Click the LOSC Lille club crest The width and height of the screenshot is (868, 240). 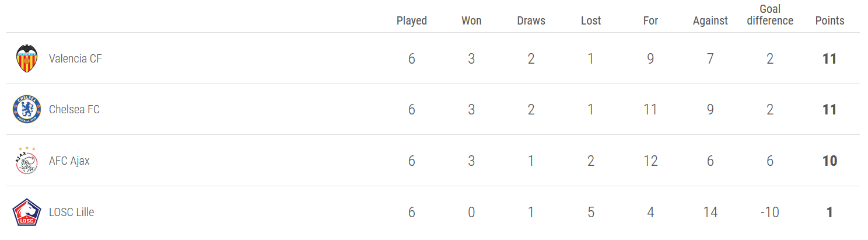click(x=27, y=212)
